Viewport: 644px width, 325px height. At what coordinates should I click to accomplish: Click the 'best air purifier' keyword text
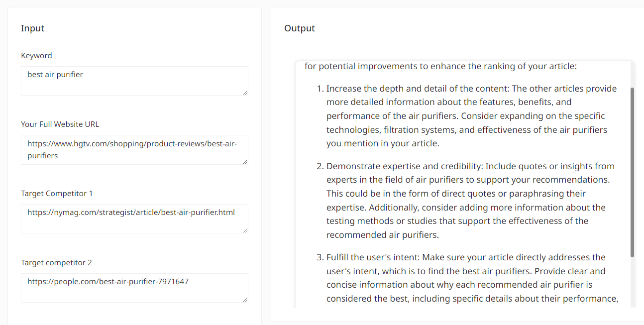pyautogui.click(x=56, y=74)
